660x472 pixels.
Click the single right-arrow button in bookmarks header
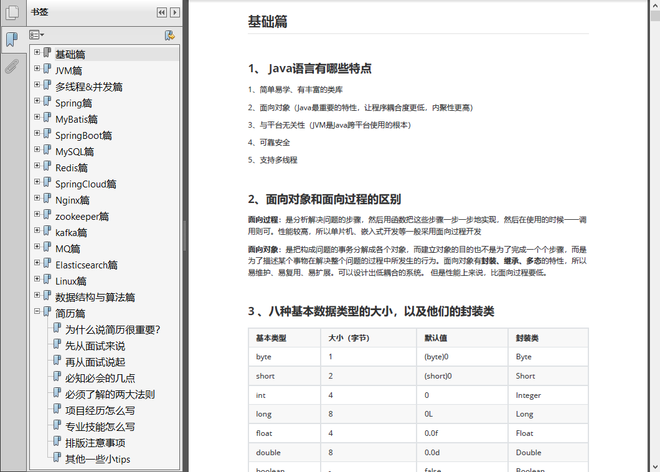tap(176, 12)
